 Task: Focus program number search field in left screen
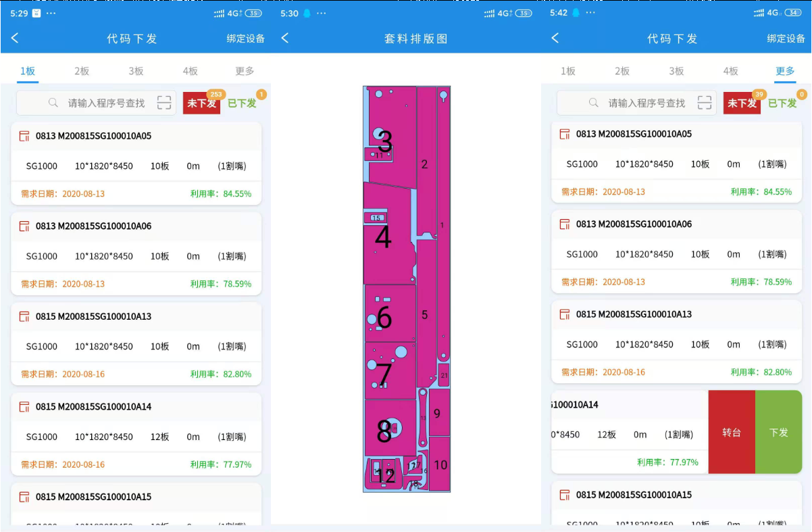[96, 103]
